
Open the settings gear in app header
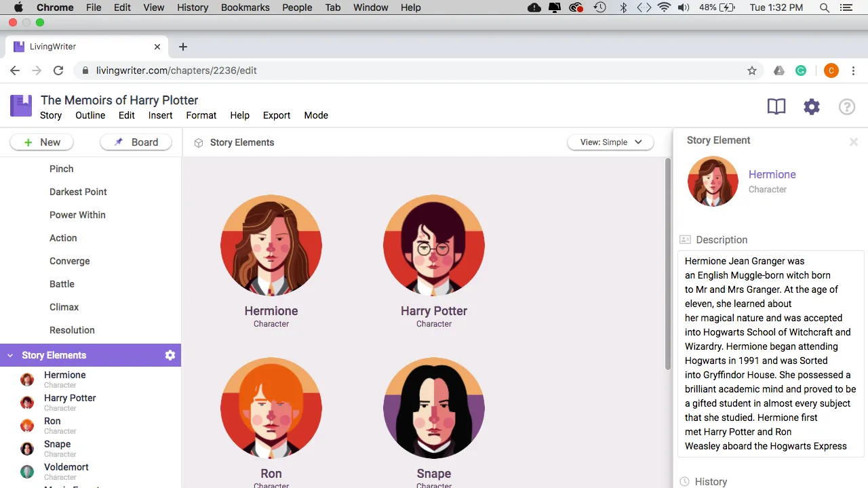[812, 106]
